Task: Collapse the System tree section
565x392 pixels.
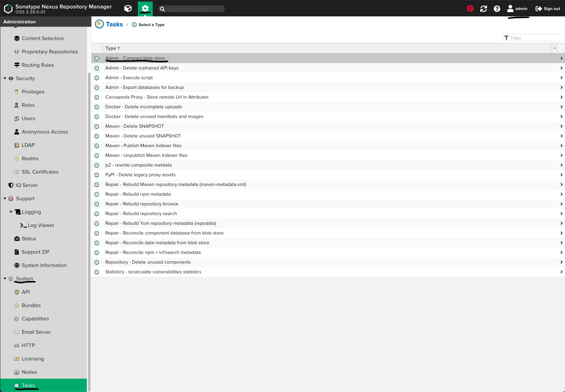Action: pyautogui.click(x=5, y=279)
